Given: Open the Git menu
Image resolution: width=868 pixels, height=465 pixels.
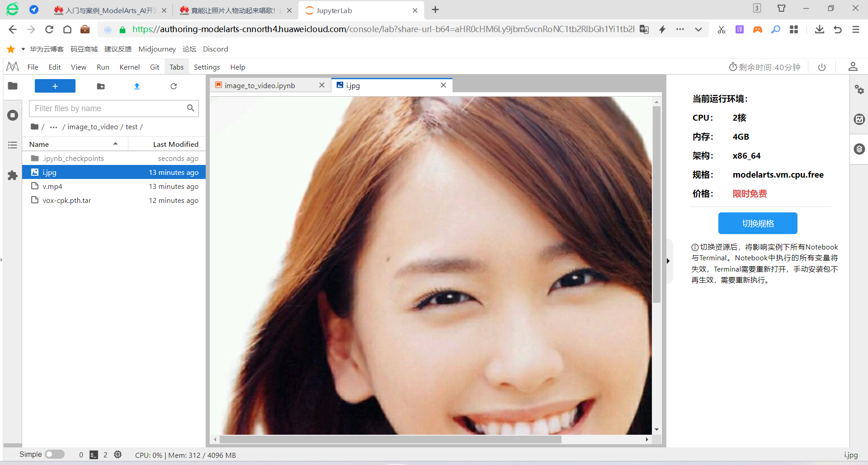Looking at the screenshot, I should pyautogui.click(x=155, y=67).
